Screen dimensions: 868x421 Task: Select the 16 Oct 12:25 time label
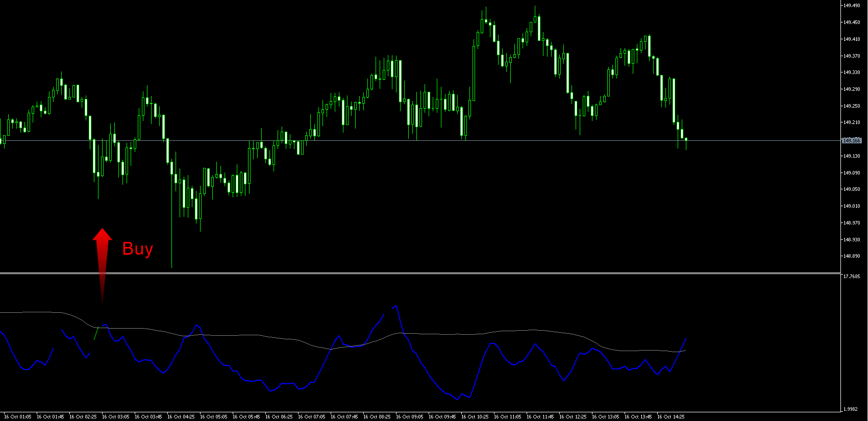tap(573, 417)
